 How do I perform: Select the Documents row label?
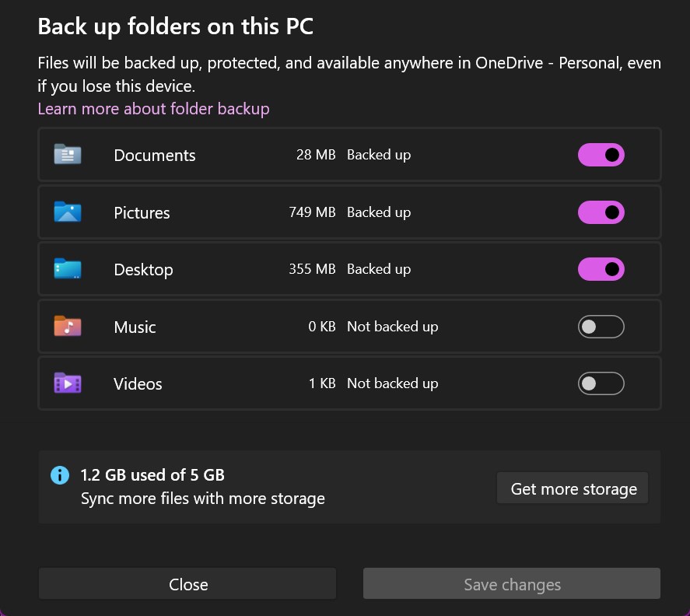(155, 156)
